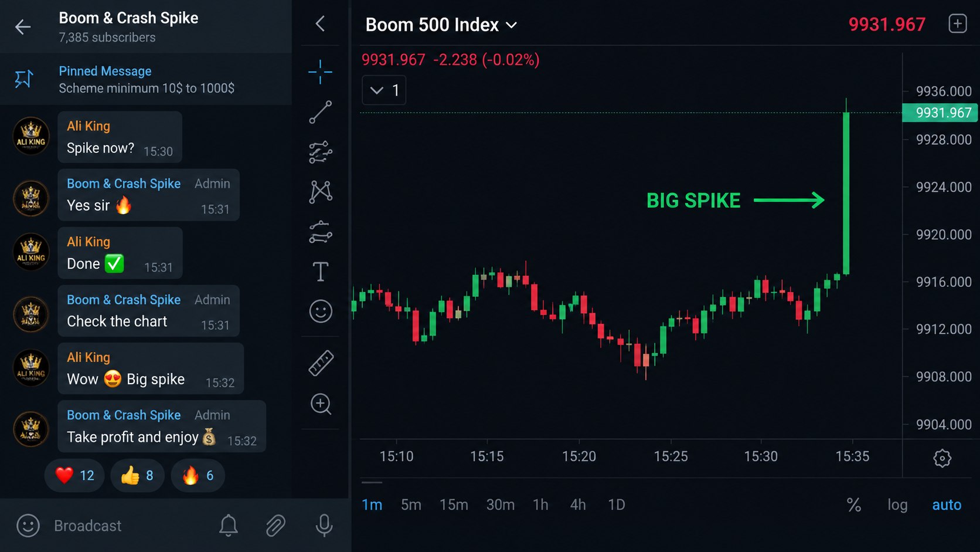
Task: Open the chart emoji stickers tool
Action: point(321,311)
